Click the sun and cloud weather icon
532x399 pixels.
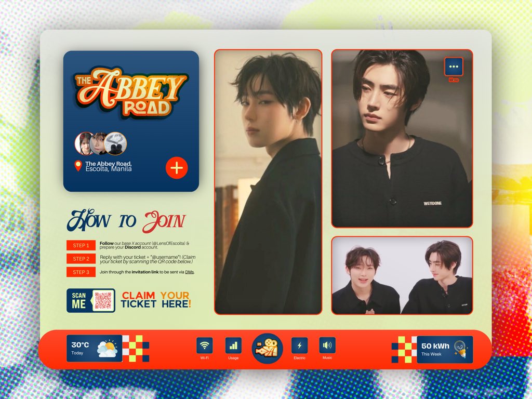[107, 349]
